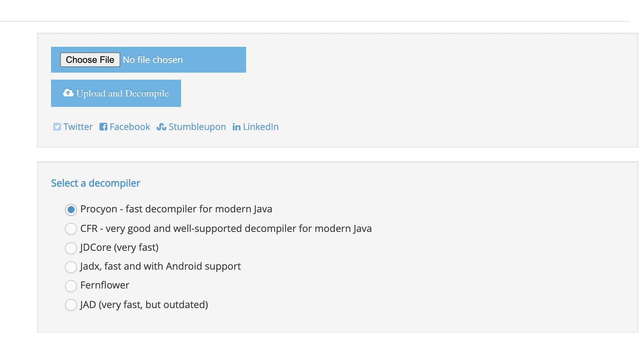Click the Twitter bird share icon
644x343 pixels.
57,127
